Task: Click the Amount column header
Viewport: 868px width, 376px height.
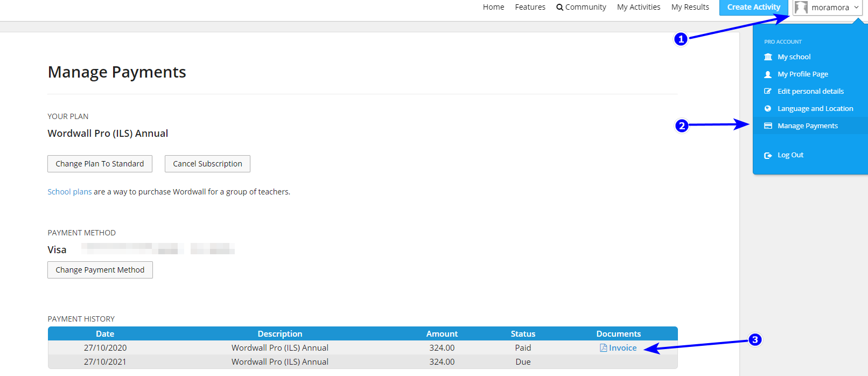Action: (442, 334)
